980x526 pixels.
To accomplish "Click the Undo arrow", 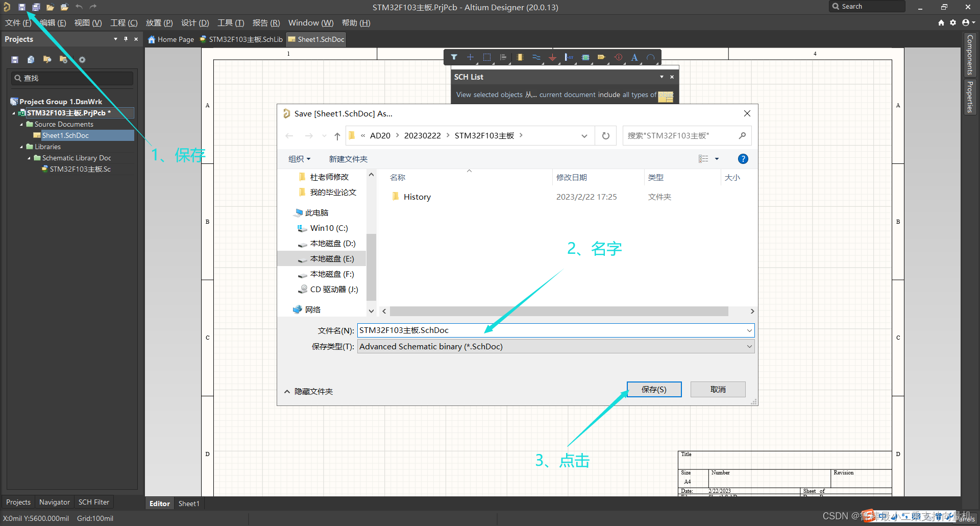I will point(79,7).
